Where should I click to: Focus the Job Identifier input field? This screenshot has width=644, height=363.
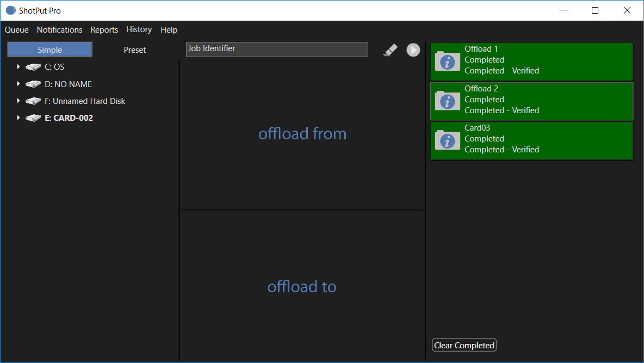277,50
